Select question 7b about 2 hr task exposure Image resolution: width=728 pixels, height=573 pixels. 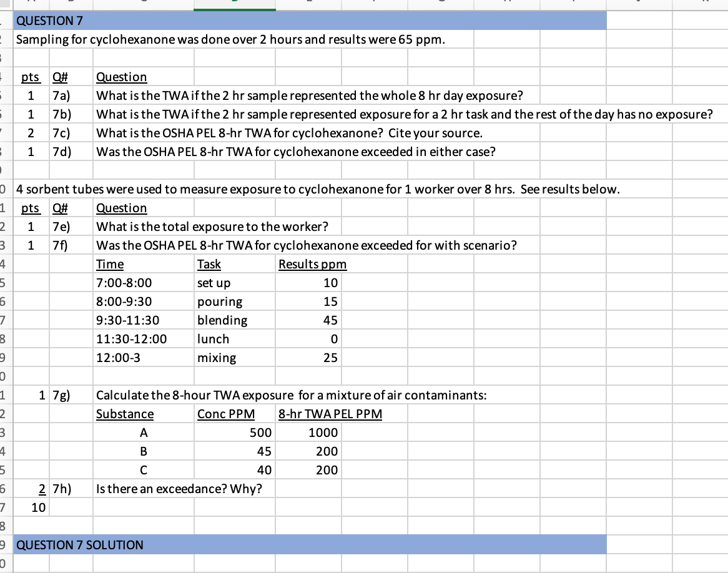click(405, 114)
